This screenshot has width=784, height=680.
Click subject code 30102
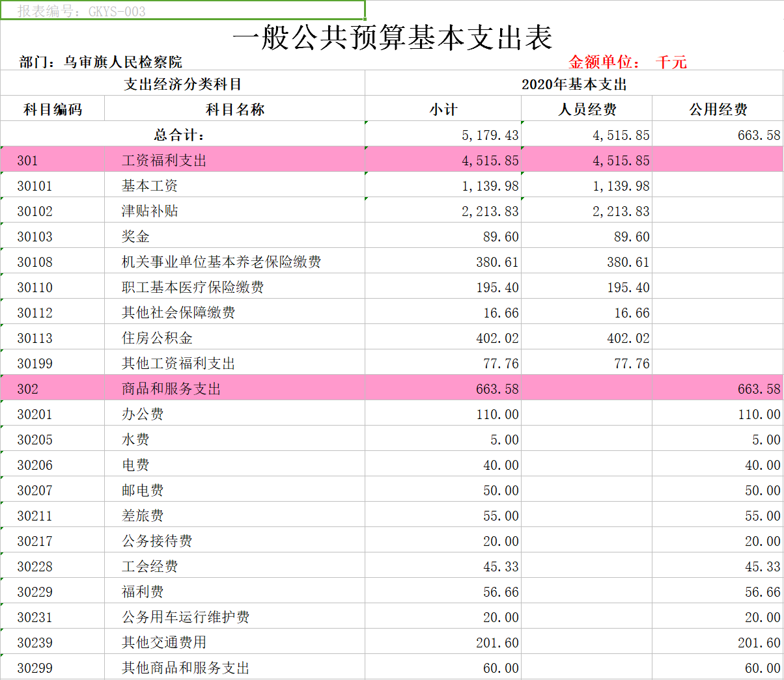pos(53,210)
